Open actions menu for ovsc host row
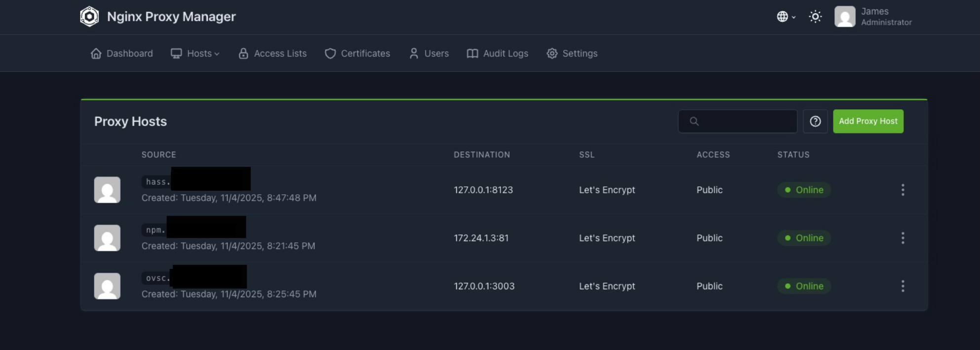980x350 pixels. pyautogui.click(x=902, y=286)
